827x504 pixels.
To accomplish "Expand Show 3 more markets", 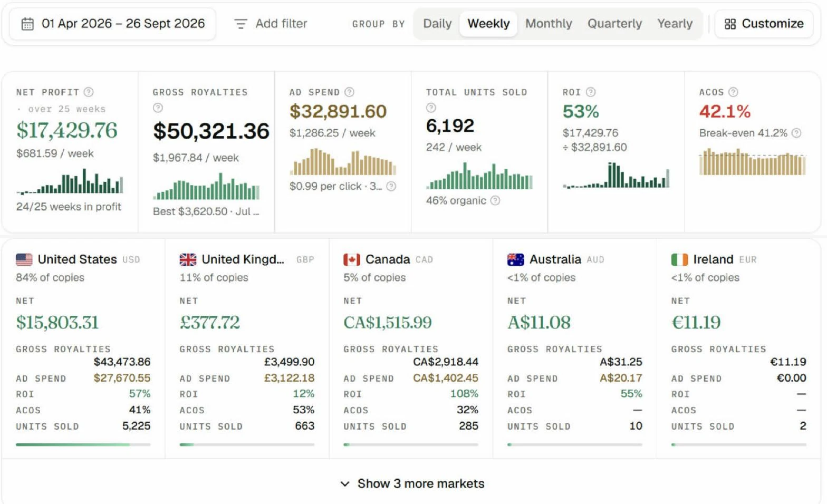I will coord(412,483).
